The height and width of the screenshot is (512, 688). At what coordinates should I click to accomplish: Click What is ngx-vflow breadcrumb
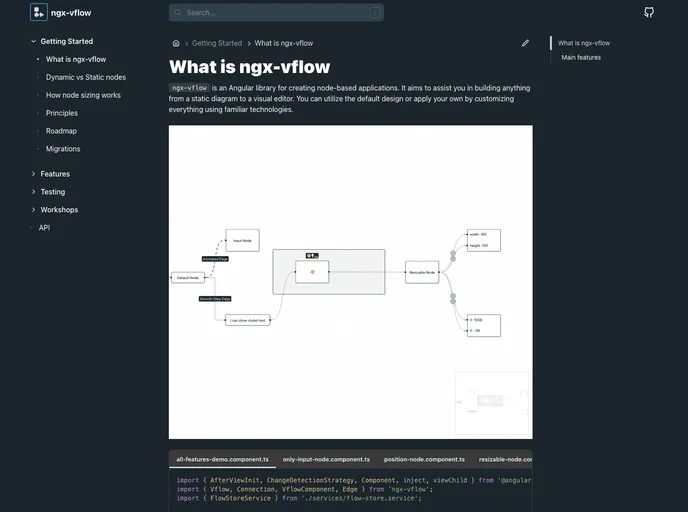pyautogui.click(x=284, y=43)
